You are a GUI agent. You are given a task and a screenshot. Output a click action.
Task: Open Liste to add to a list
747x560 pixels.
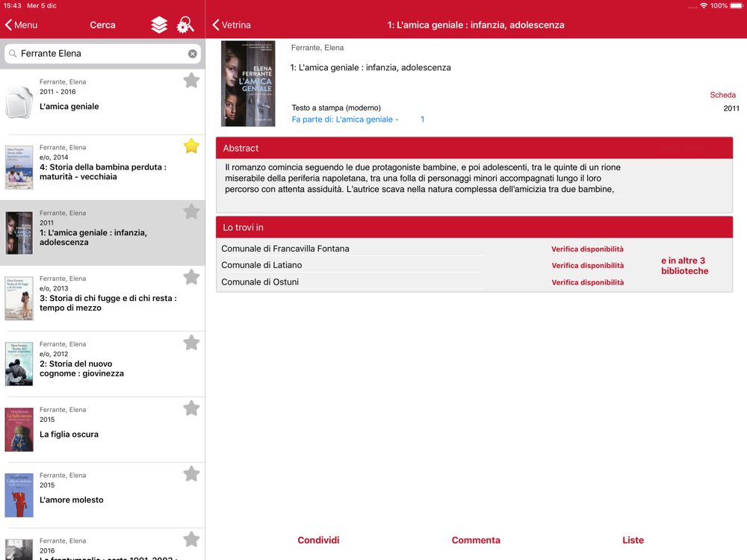pyautogui.click(x=633, y=540)
